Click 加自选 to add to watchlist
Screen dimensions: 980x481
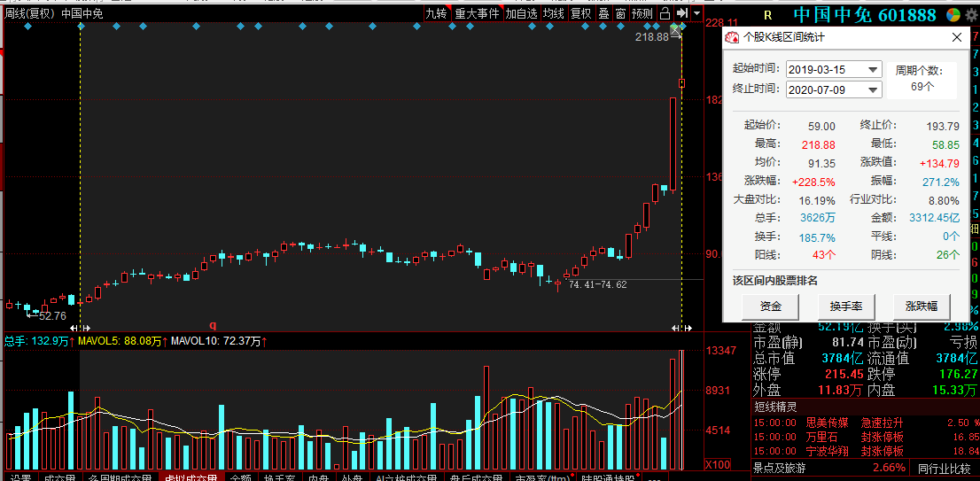click(521, 13)
